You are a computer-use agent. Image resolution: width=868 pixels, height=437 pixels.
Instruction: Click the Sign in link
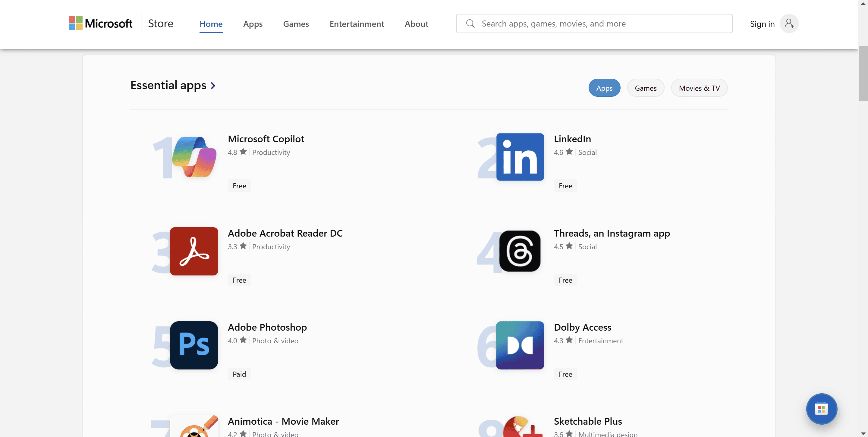click(x=762, y=24)
